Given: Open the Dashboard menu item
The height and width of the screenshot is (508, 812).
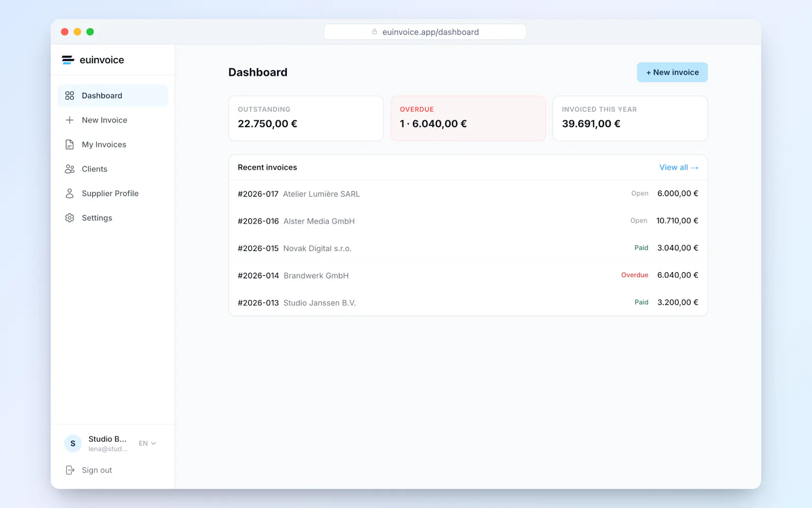Looking at the screenshot, I should point(113,96).
